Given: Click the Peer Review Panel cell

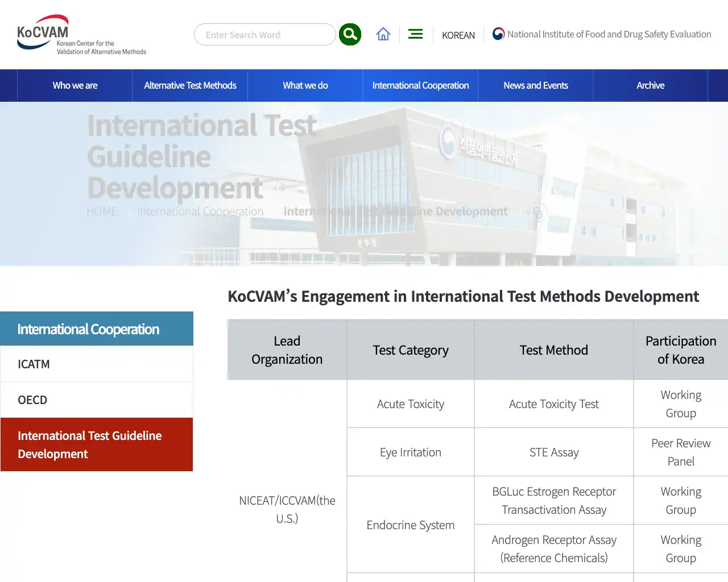Looking at the screenshot, I should tap(681, 452).
